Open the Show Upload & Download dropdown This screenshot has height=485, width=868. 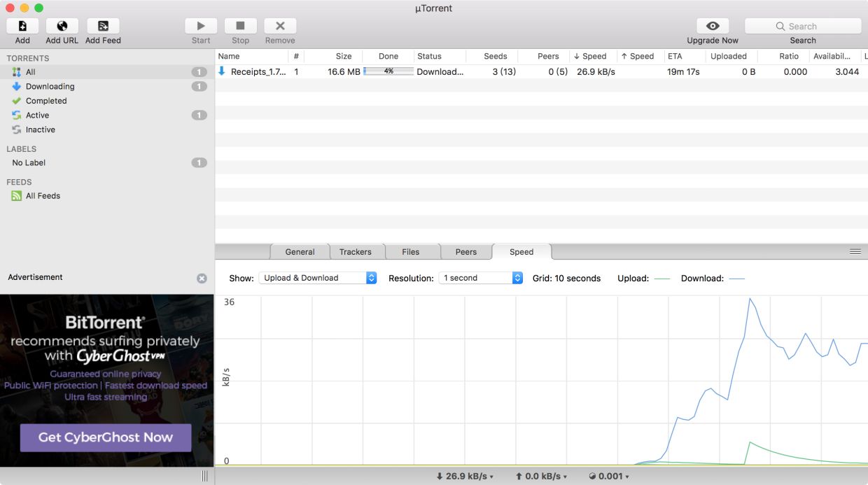[318, 278]
